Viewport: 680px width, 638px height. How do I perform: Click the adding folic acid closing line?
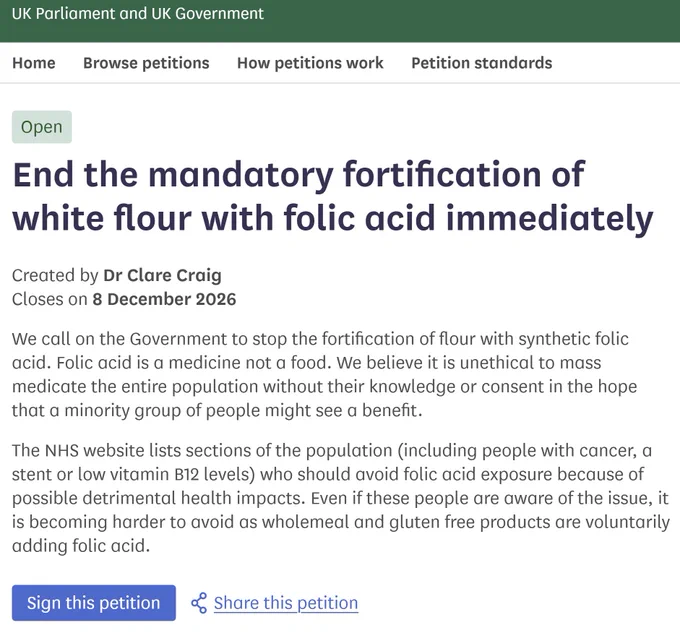[x=81, y=546]
